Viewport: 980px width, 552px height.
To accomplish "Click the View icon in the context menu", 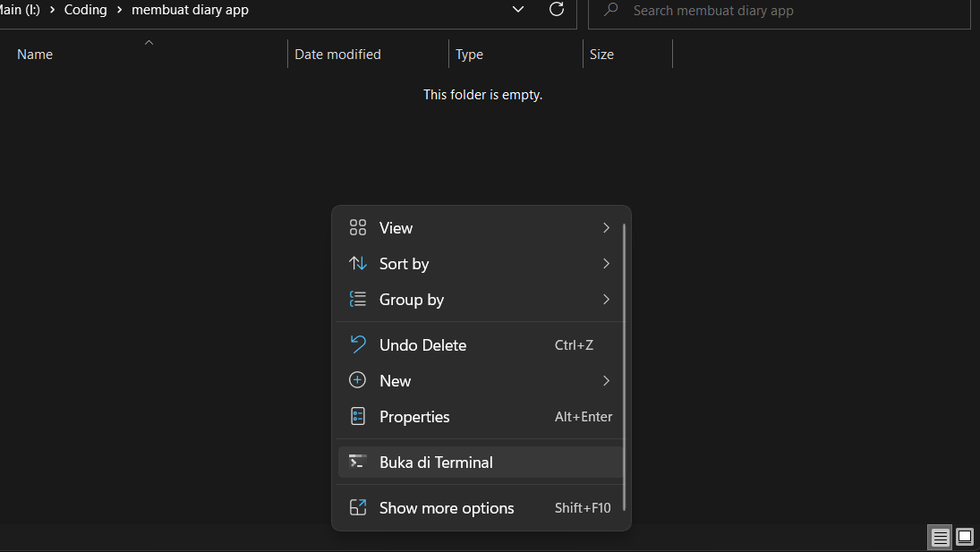I will pos(358,228).
